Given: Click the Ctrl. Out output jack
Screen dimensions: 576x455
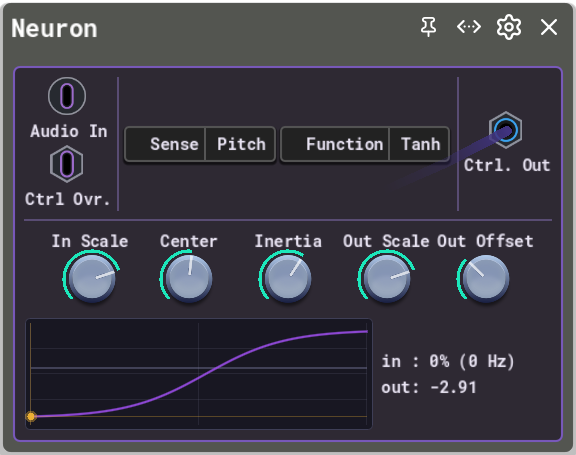Looking at the screenshot, I should pyautogui.click(x=505, y=130).
